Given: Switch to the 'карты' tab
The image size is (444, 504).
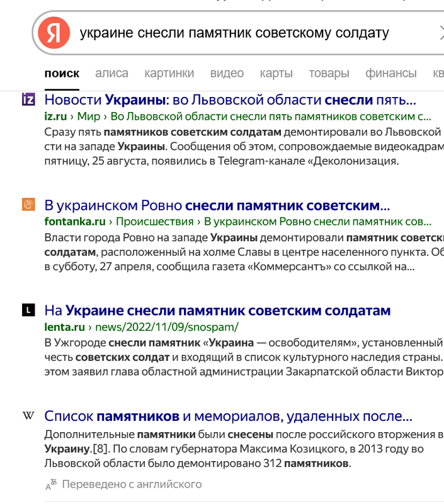Looking at the screenshot, I should (x=276, y=73).
